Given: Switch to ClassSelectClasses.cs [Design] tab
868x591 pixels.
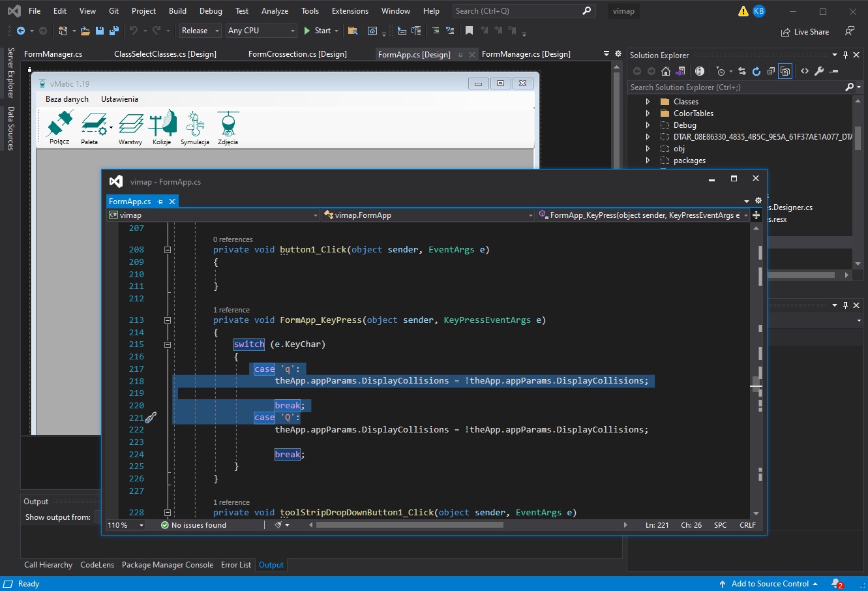Looking at the screenshot, I should [x=165, y=54].
